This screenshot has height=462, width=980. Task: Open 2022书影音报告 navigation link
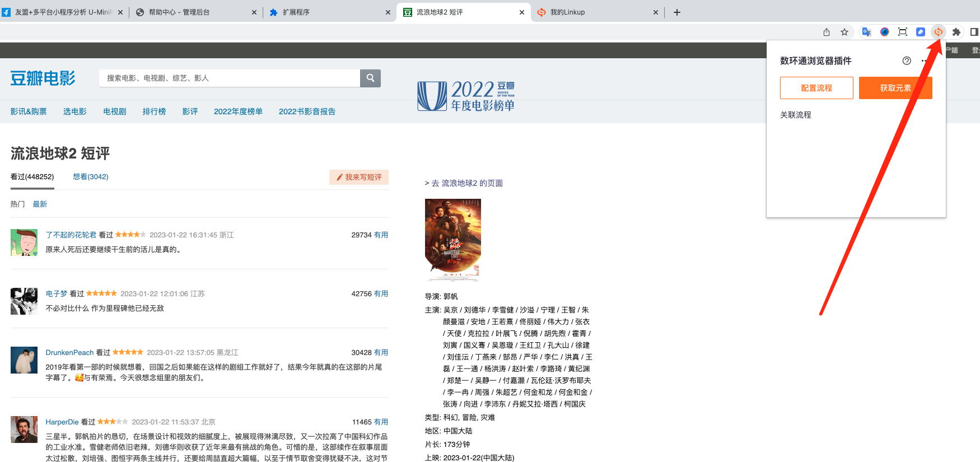click(307, 111)
